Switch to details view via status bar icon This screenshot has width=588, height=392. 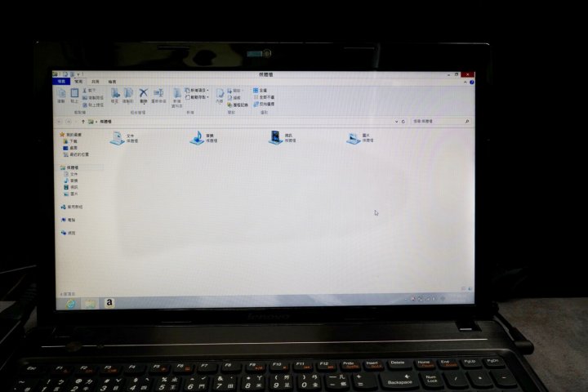click(x=464, y=288)
